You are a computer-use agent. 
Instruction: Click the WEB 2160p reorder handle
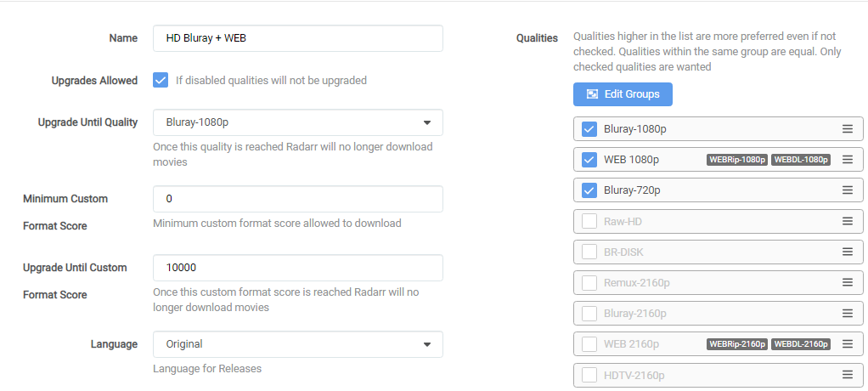847,343
